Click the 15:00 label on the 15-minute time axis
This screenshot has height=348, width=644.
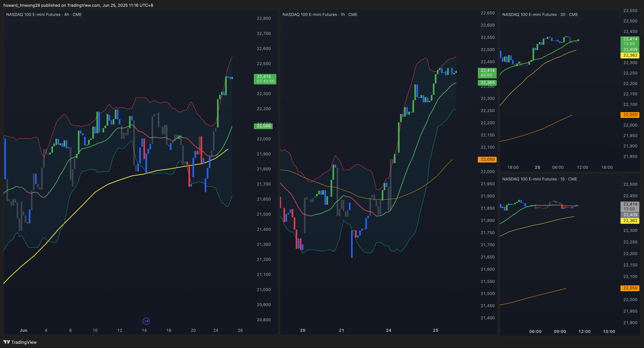(609, 332)
